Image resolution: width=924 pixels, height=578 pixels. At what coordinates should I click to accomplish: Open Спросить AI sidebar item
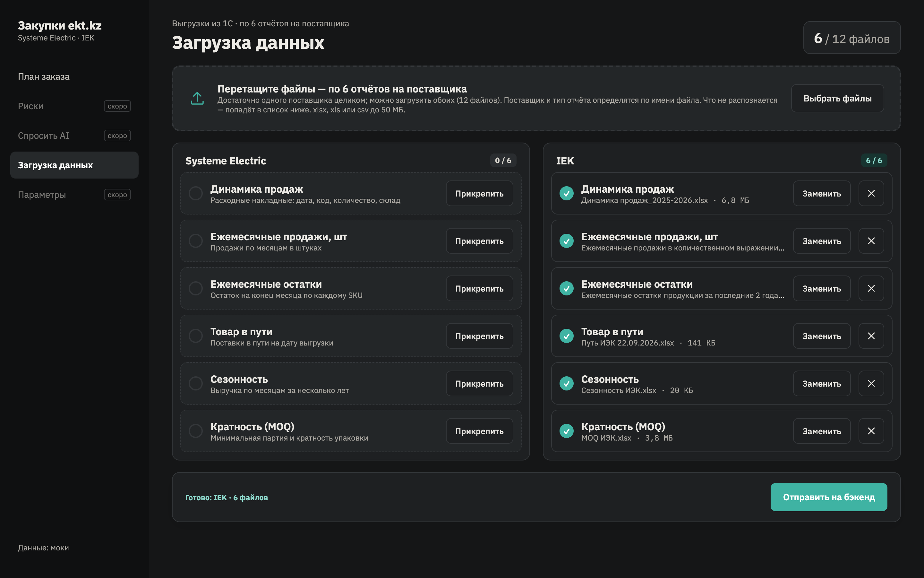74,136
